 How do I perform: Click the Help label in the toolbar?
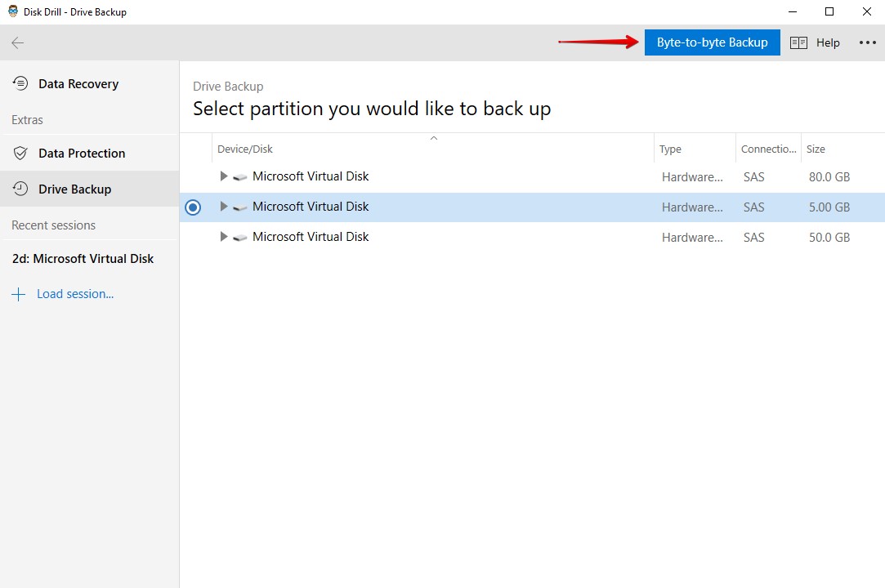(x=828, y=43)
